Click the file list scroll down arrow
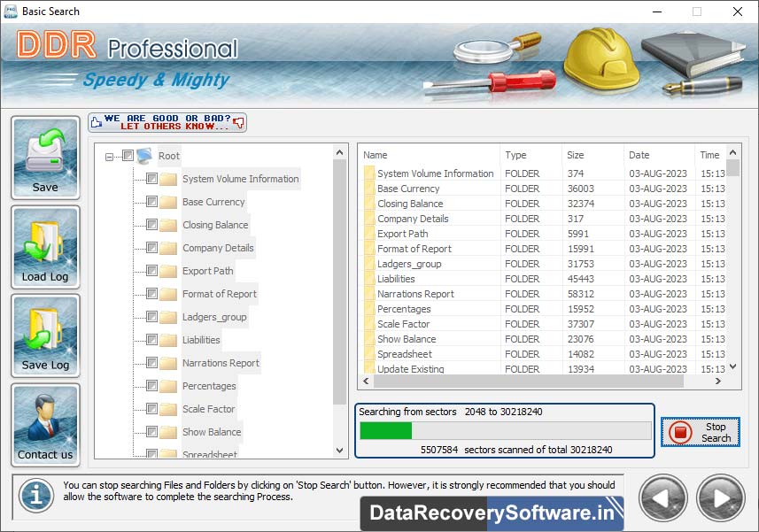Viewport: 759px width, 532px height. click(732, 366)
